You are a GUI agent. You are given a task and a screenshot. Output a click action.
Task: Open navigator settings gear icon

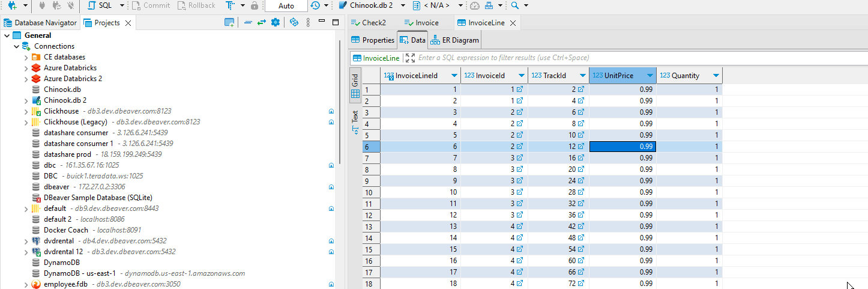pos(276,22)
